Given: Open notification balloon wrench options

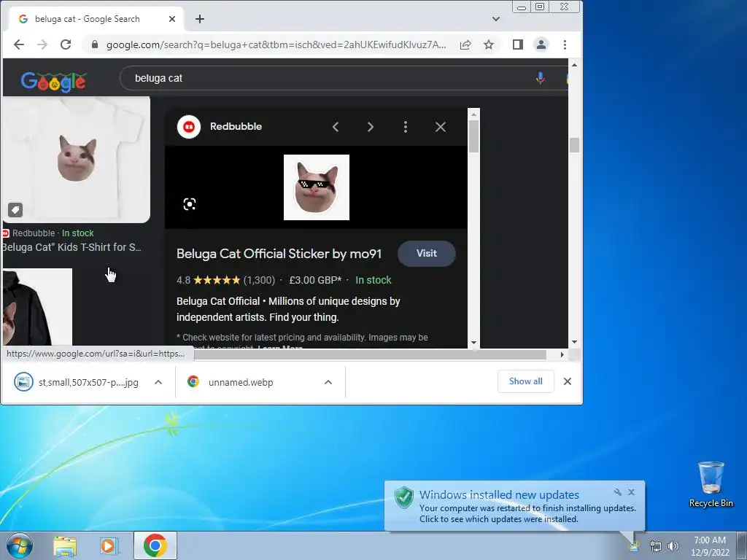Looking at the screenshot, I should pyautogui.click(x=617, y=492).
